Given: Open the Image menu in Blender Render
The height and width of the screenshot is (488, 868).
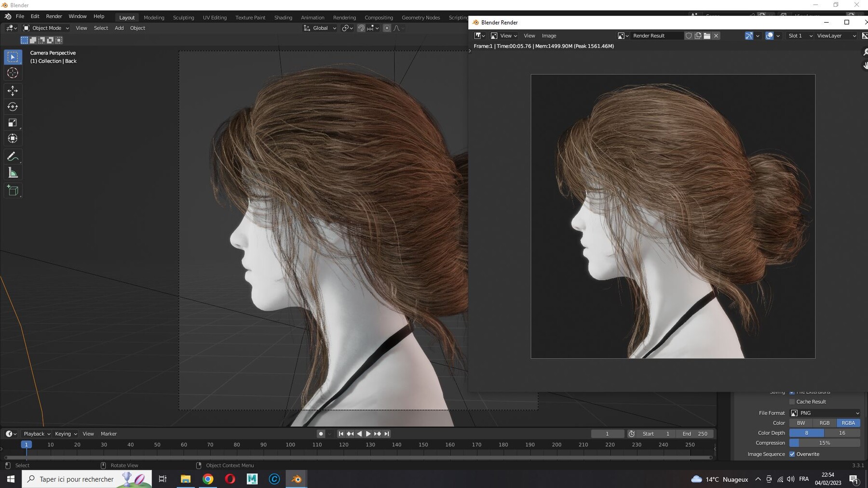Looking at the screenshot, I should pyautogui.click(x=549, y=36).
